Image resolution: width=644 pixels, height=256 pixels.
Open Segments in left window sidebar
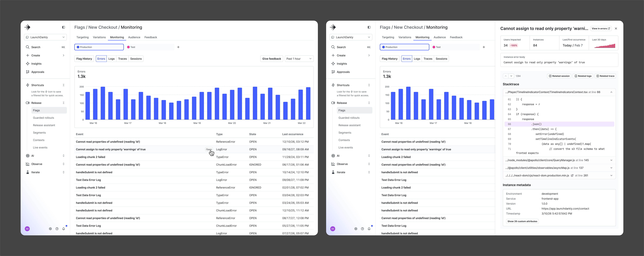pyautogui.click(x=39, y=133)
